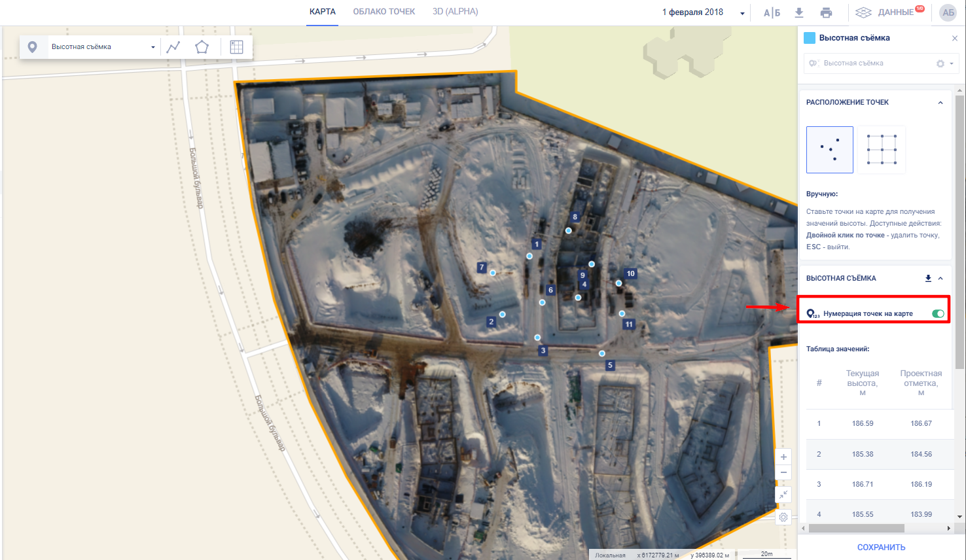
Task: Collapse the Расположение точек section
Action: (x=940, y=103)
